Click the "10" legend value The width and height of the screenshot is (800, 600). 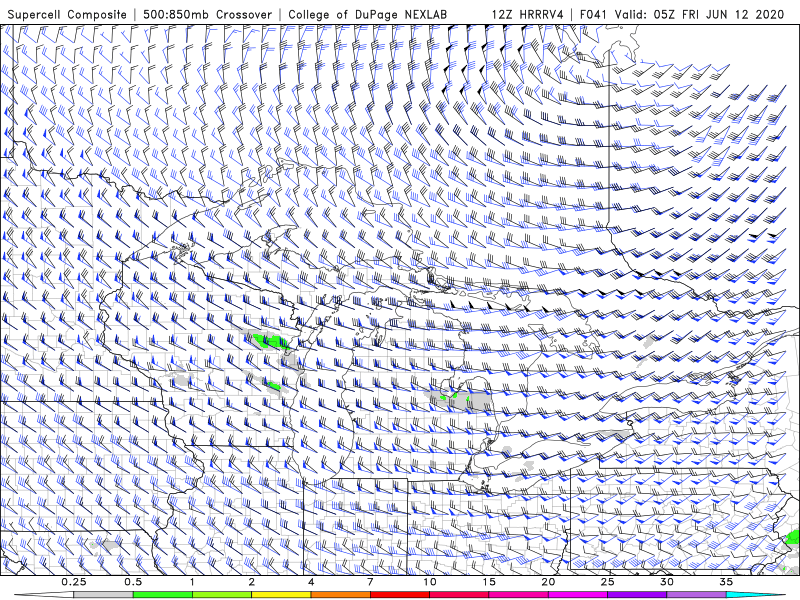[x=430, y=582]
